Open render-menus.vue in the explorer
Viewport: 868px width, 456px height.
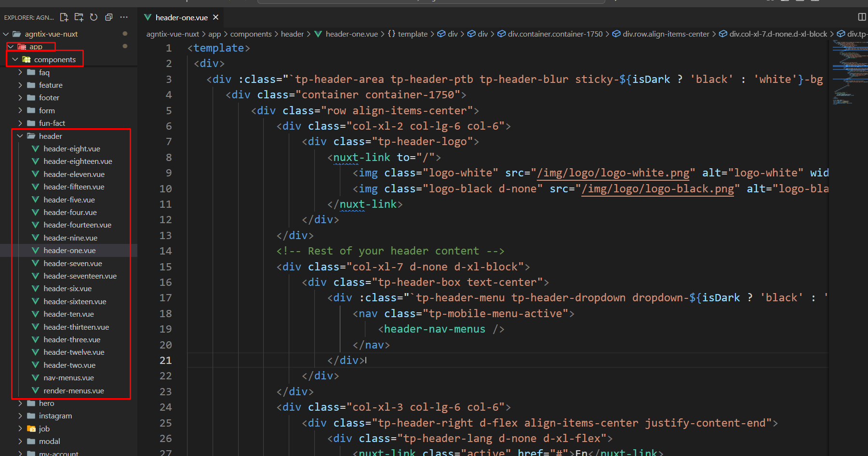click(x=73, y=390)
